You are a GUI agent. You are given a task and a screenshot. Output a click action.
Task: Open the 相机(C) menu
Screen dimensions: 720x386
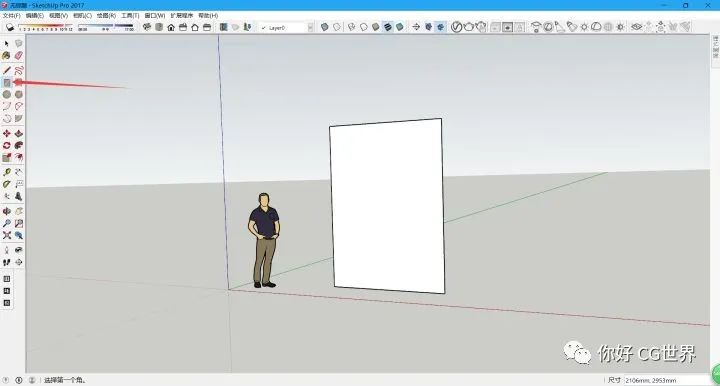[82, 16]
